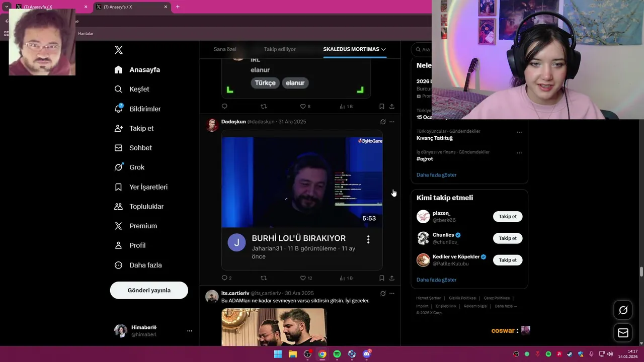Follow Kediler ve Köpekler account
This screenshot has height=362, width=644.
[x=508, y=260]
